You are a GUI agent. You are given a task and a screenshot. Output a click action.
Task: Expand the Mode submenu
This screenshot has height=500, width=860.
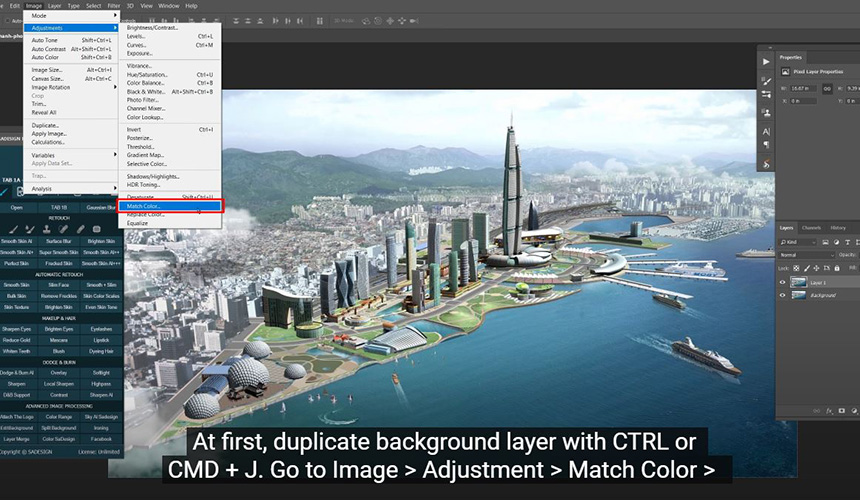[x=40, y=16]
